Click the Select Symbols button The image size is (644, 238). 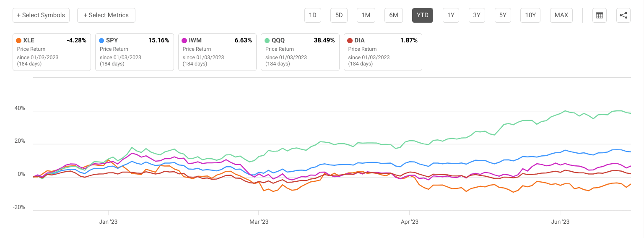[41, 15]
